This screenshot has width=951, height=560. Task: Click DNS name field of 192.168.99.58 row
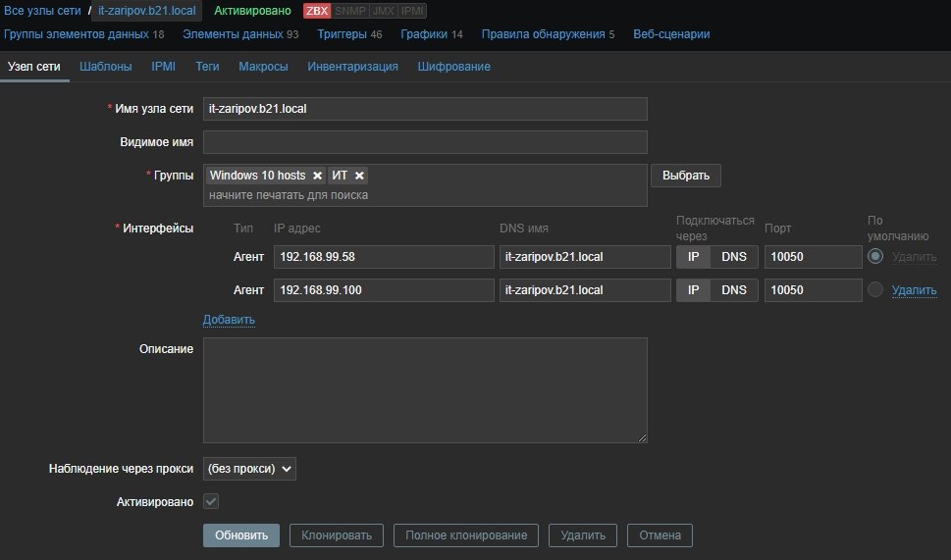(x=585, y=257)
